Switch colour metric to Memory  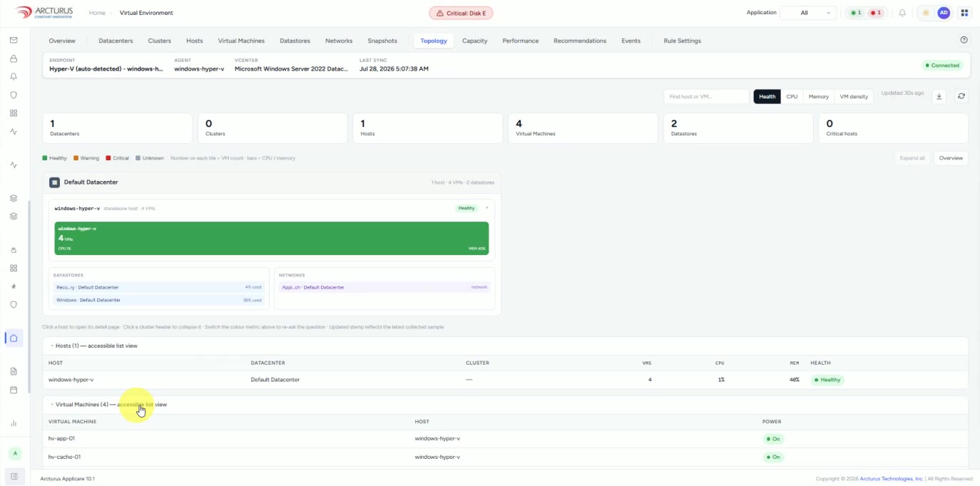click(x=819, y=96)
